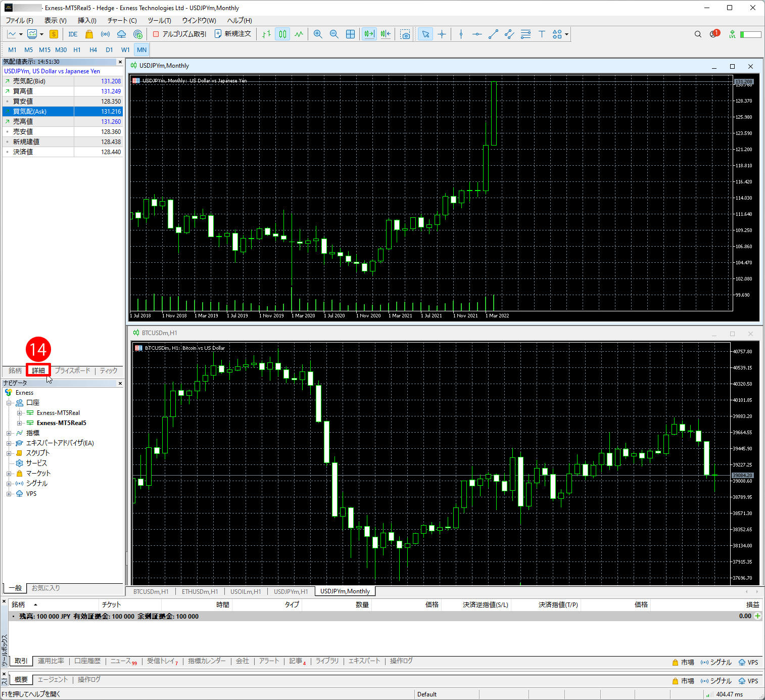Open the 口座履歴 account history tab
Image resolution: width=765 pixels, height=700 pixels.
(87, 661)
